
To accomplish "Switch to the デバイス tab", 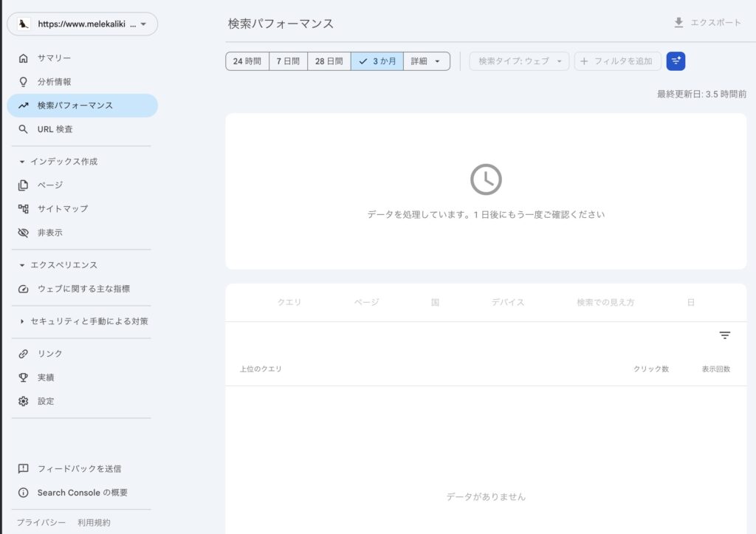I will pos(508,302).
